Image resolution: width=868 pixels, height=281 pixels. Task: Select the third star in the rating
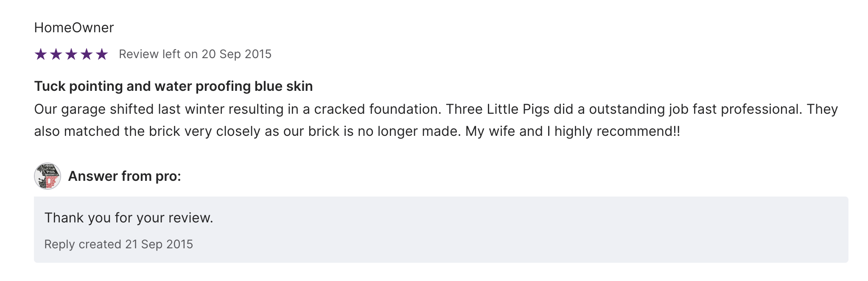(71, 54)
